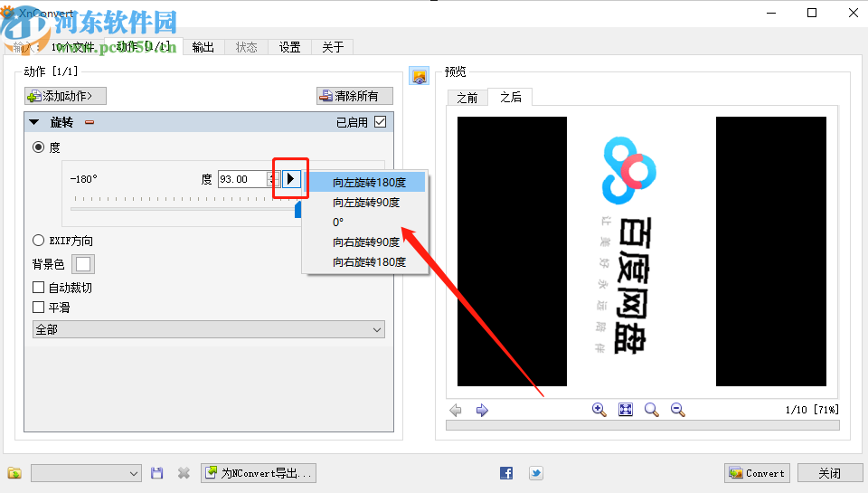Click export for NConvert button
This screenshot has width=868, height=493.
(259, 473)
